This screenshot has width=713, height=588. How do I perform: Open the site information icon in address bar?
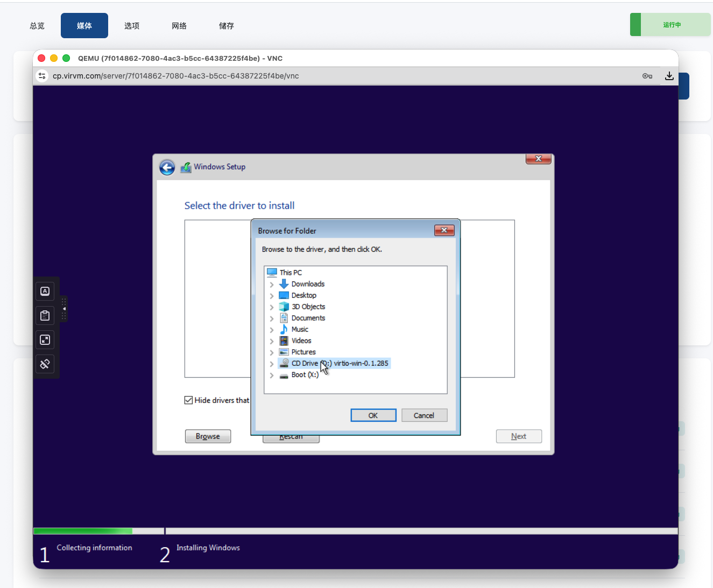point(42,76)
